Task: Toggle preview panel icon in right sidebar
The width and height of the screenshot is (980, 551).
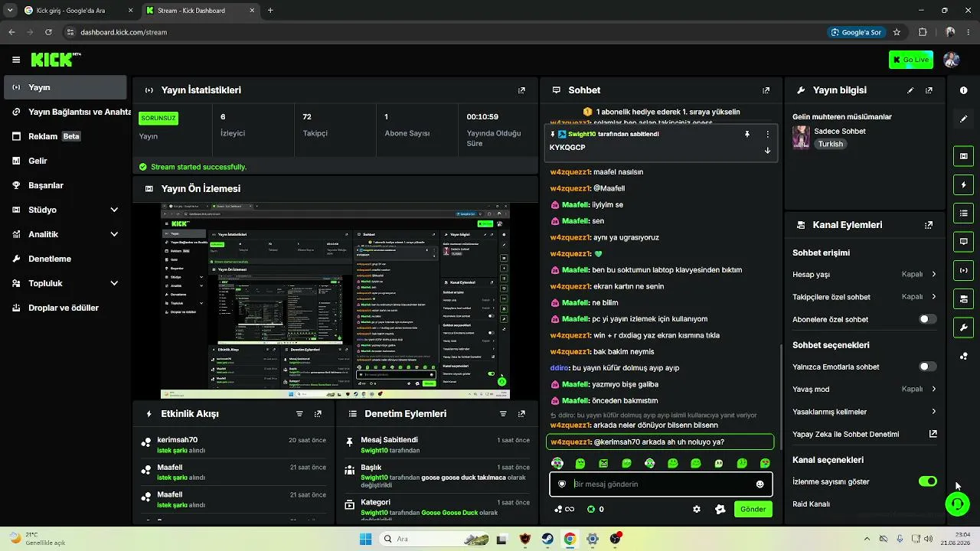Action: coord(963,156)
